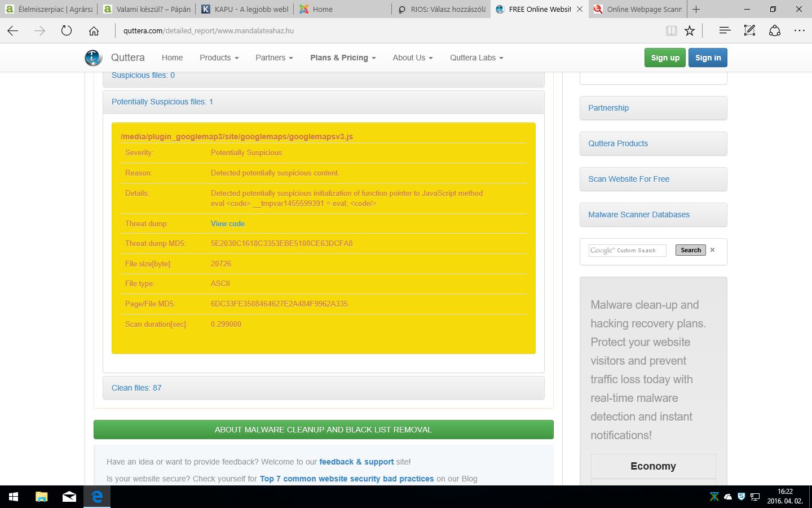This screenshot has height=508, width=812.
Task: Open the taskbar clock showing 16:22
Action: click(785, 497)
